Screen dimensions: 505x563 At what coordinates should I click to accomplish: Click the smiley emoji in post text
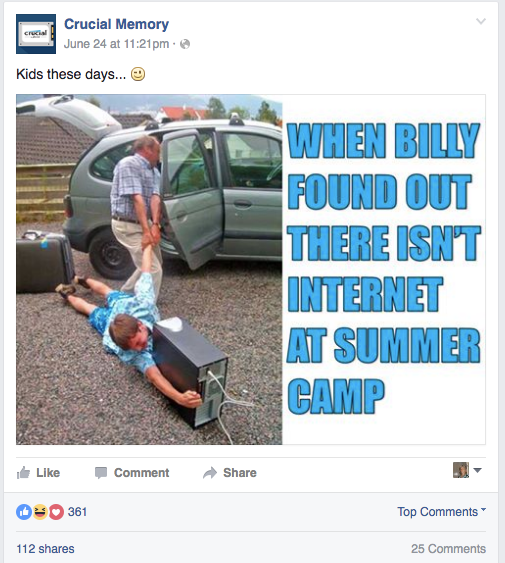click(x=138, y=74)
